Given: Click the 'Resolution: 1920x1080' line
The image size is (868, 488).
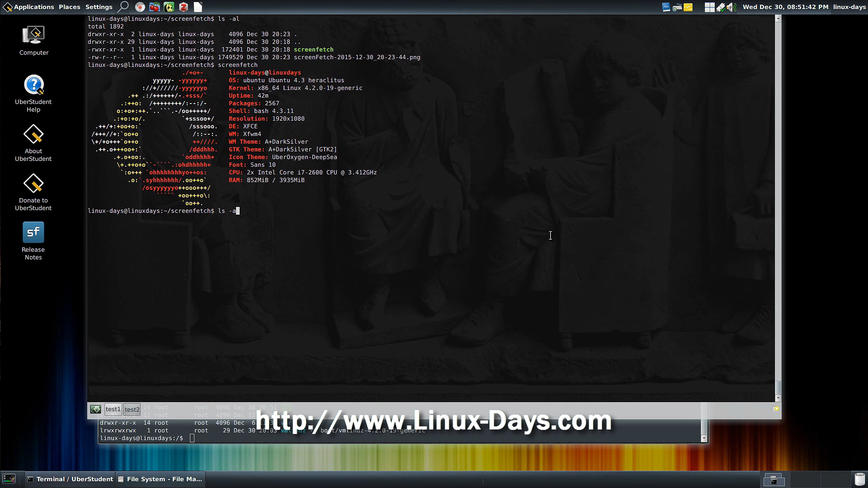Looking at the screenshot, I should pos(266,119).
